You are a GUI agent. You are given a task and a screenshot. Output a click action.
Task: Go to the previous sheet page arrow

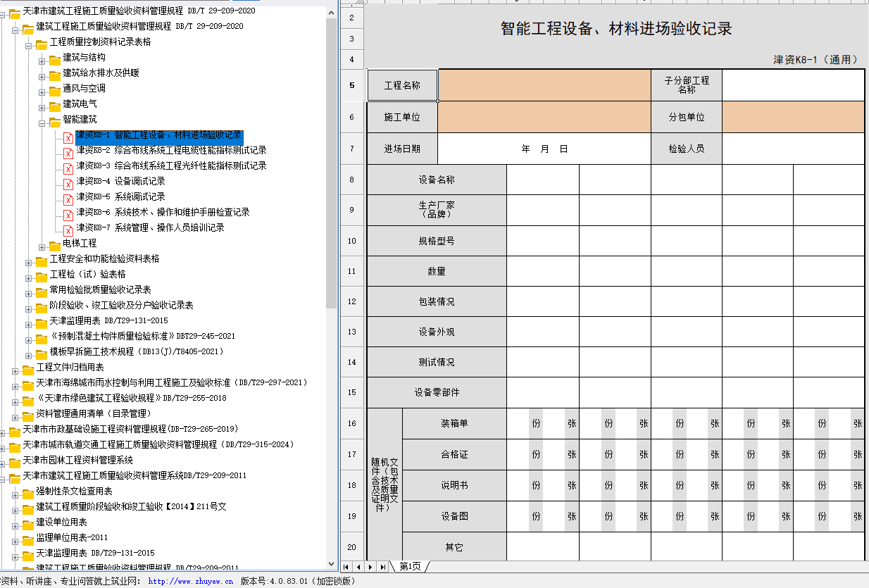[358, 567]
